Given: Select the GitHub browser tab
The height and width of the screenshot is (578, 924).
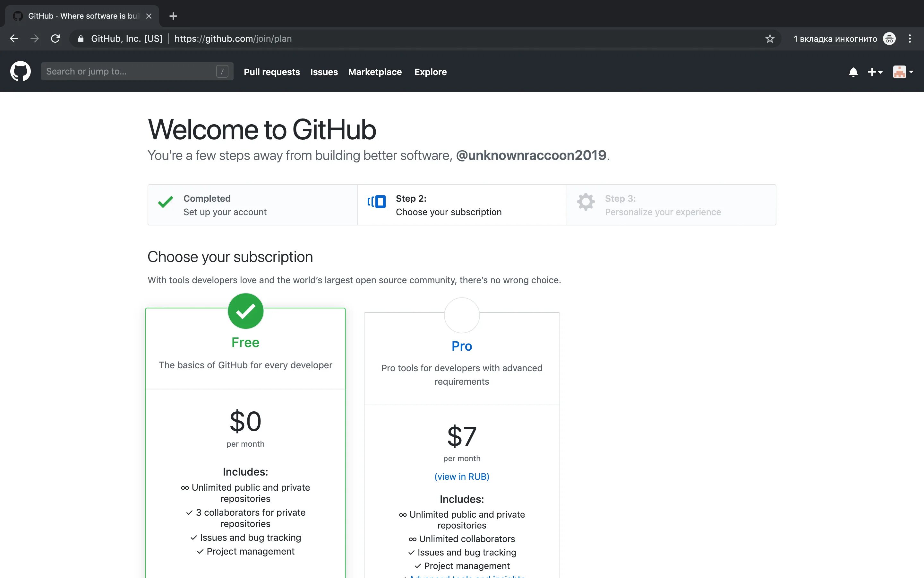Looking at the screenshot, I should coord(82,16).
